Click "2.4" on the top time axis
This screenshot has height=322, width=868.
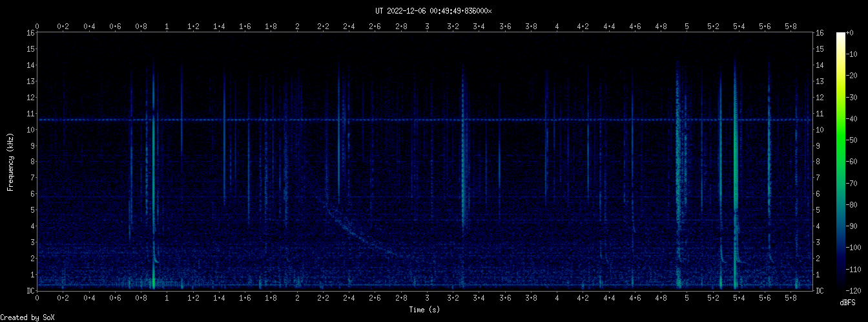[x=349, y=27]
